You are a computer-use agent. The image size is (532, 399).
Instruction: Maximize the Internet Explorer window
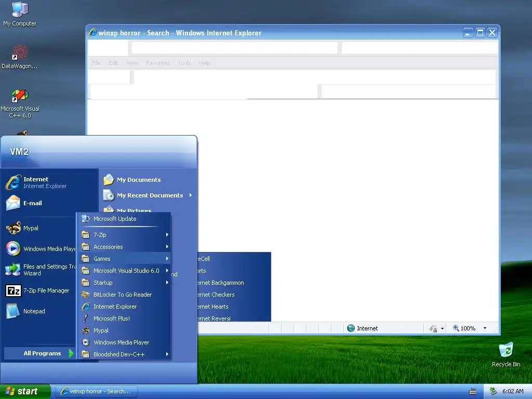480,33
